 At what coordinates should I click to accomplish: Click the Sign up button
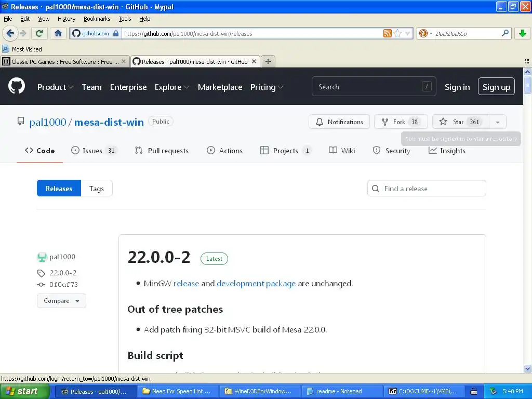[x=496, y=87]
